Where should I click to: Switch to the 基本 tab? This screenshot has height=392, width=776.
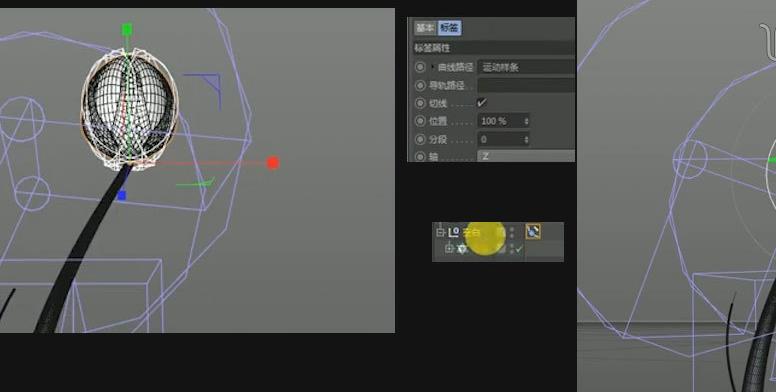coord(425,28)
